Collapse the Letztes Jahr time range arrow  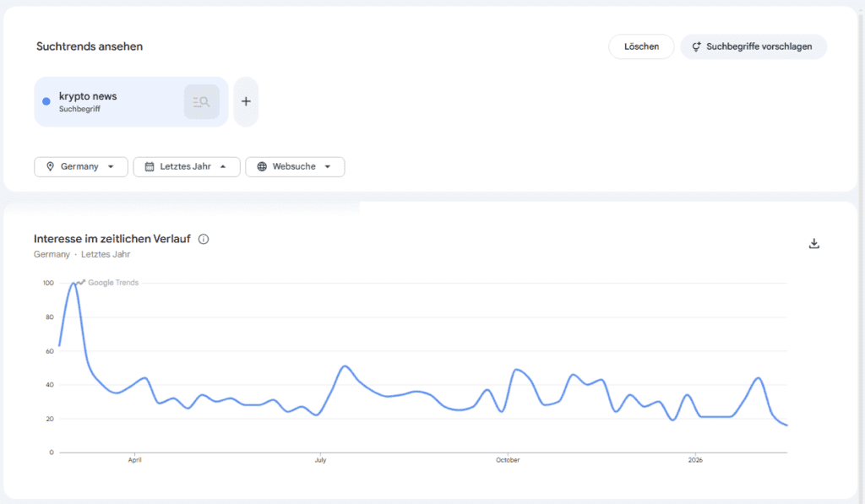223,167
